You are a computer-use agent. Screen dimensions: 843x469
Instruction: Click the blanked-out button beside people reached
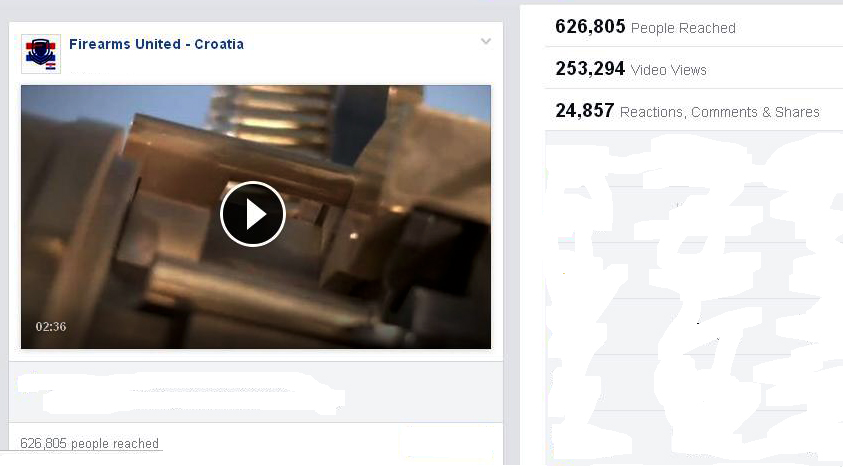[446, 443]
